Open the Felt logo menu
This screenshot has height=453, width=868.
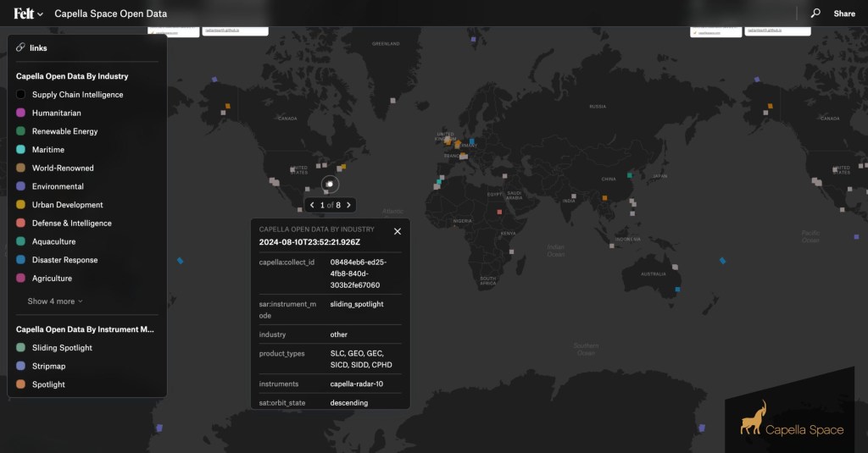pyautogui.click(x=28, y=14)
